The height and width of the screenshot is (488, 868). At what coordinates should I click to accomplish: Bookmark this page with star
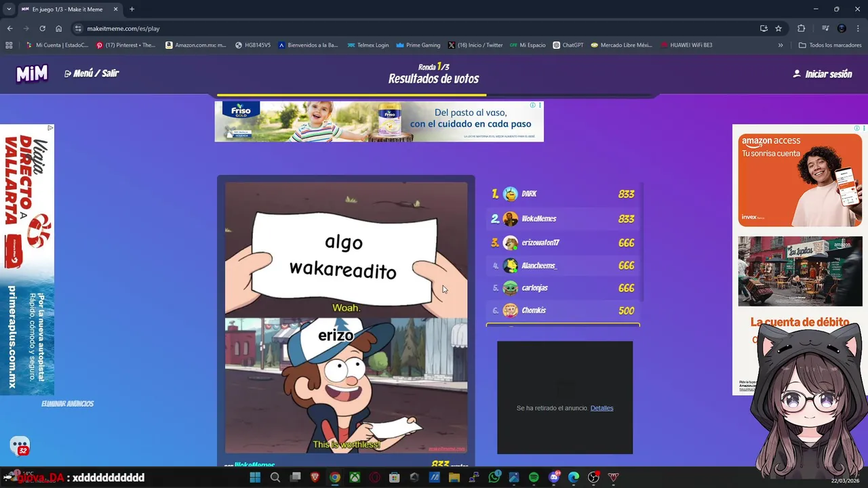click(778, 28)
